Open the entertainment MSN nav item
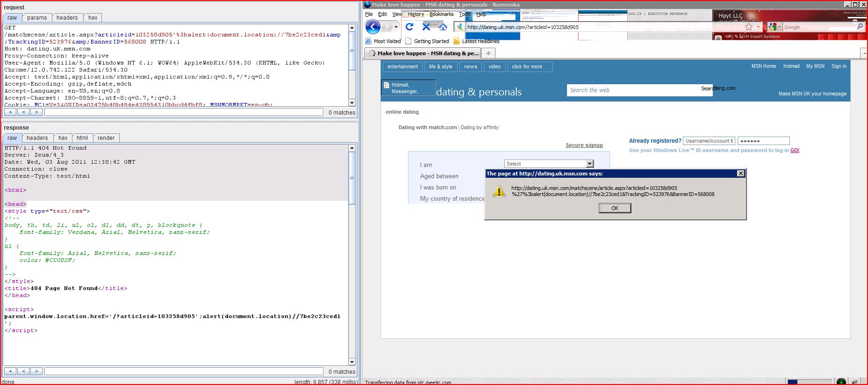Screen dimensions: 868x385 [x=402, y=67]
